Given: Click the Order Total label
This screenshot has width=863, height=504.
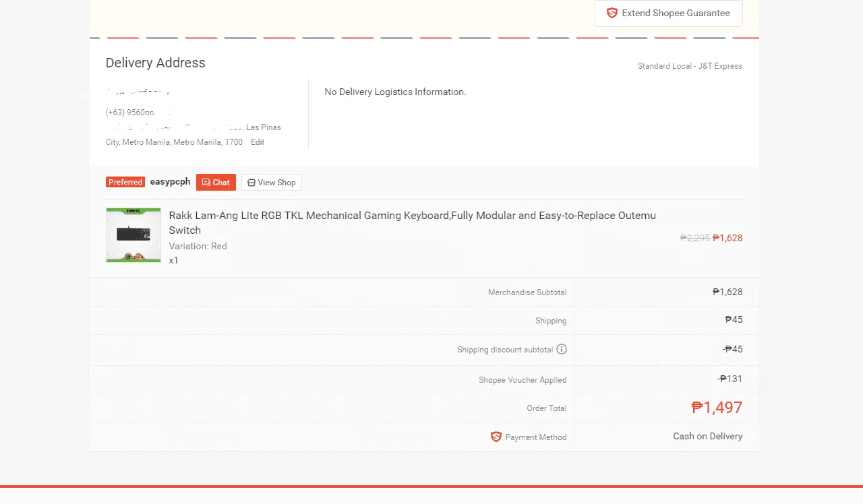Looking at the screenshot, I should pyautogui.click(x=547, y=408).
